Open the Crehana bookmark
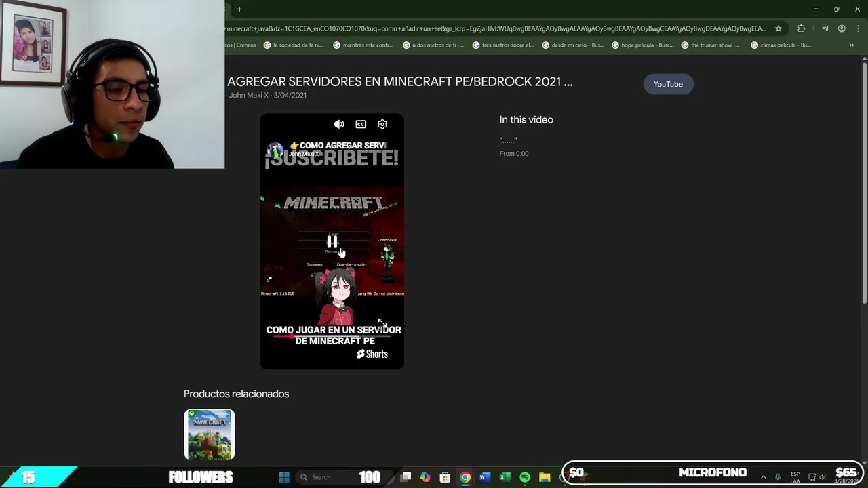Screen dimensions: 868x488 click(x=241, y=45)
